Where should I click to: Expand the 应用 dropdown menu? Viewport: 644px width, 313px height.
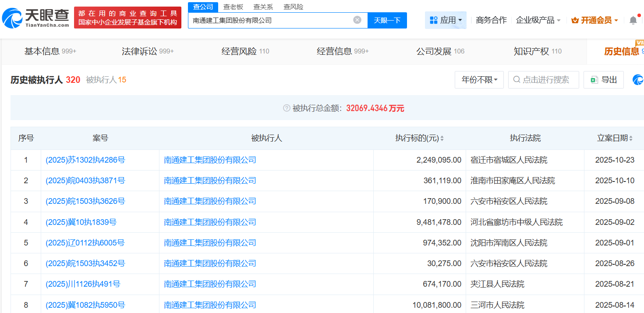coord(446,20)
